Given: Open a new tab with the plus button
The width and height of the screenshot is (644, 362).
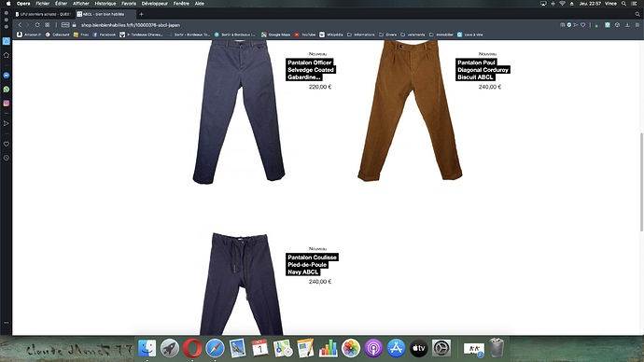Looking at the screenshot, I should [x=141, y=14].
